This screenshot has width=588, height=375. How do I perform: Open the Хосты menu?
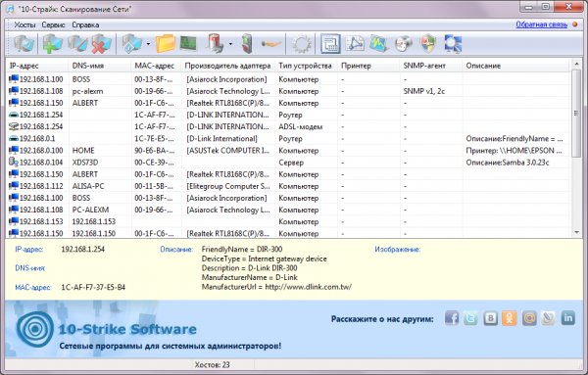24,24
